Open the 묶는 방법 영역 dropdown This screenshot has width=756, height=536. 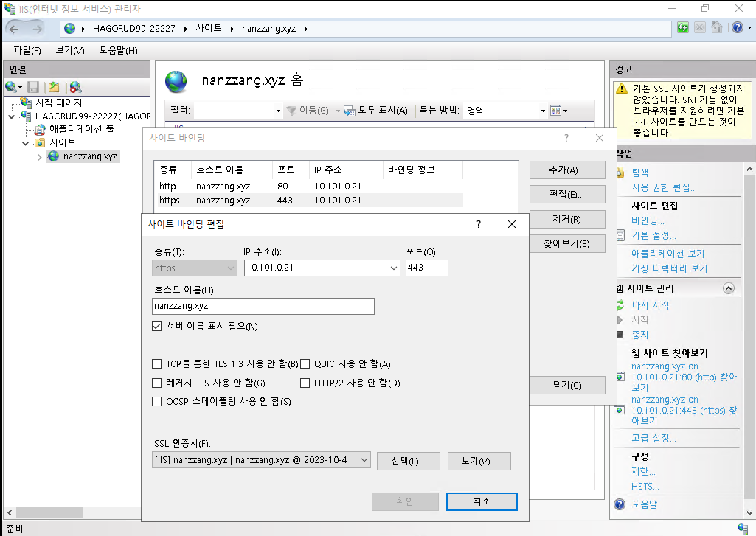[543, 111]
